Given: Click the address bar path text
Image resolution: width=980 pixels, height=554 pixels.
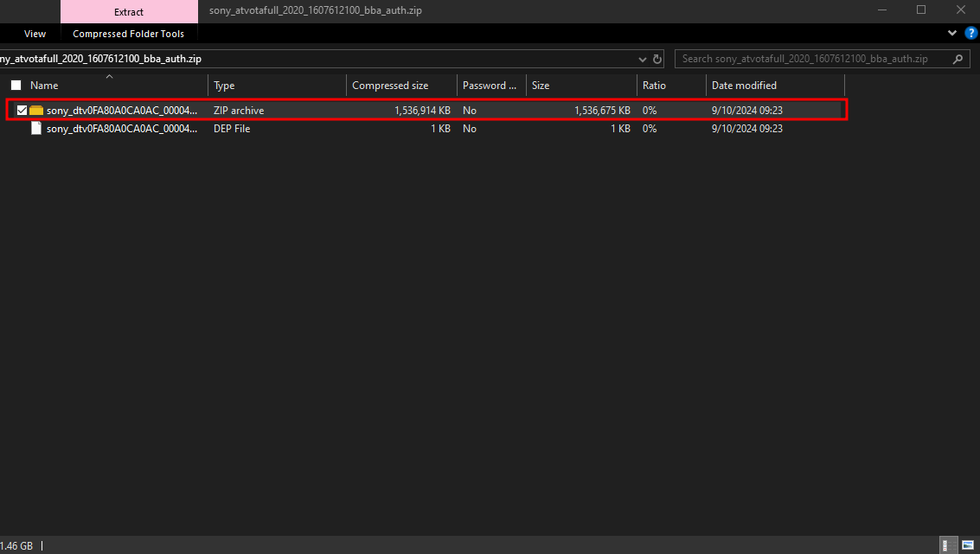Looking at the screenshot, I should point(100,59).
